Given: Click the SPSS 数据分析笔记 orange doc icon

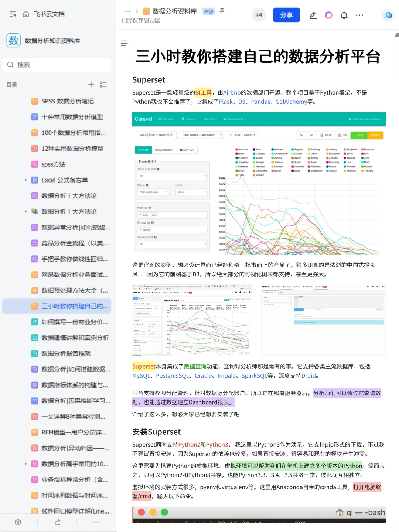Looking at the screenshot, I should point(34,101).
